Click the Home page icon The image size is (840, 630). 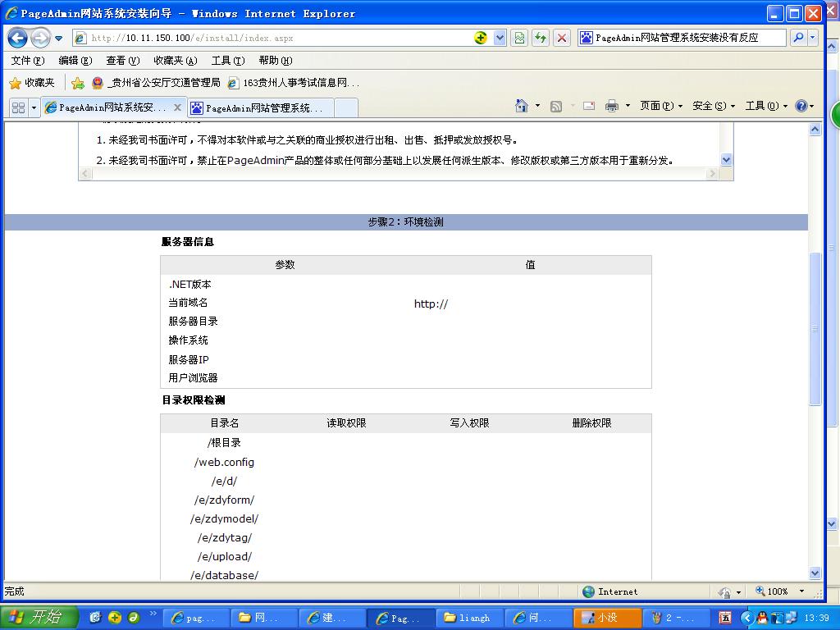[x=521, y=106]
